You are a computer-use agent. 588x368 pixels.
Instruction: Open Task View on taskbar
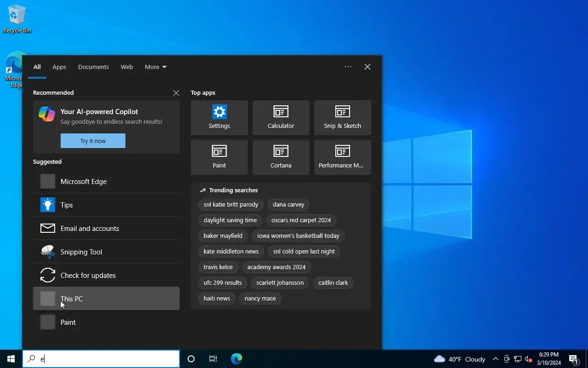pyautogui.click(x=213, y=359)
